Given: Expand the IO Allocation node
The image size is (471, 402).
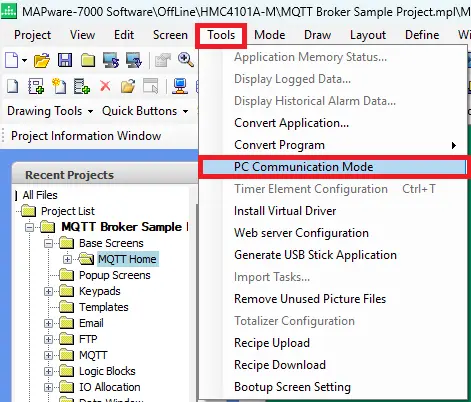Looking at the screenshot, I should pos(48,387).
